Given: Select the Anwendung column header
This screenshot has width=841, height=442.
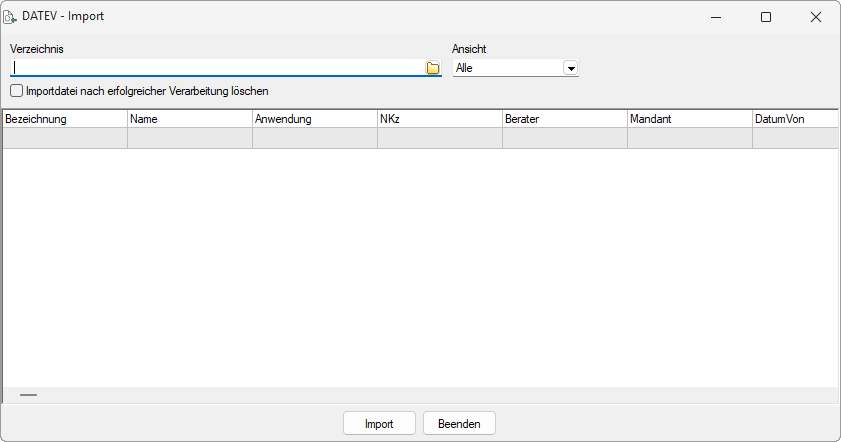Looking at the screenshot, I should click(314, 119).
